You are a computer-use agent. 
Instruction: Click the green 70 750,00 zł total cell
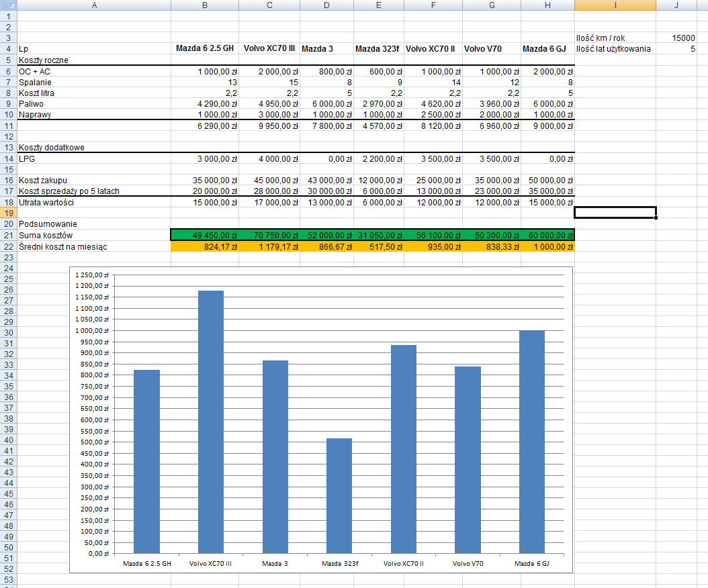point(269,235)
